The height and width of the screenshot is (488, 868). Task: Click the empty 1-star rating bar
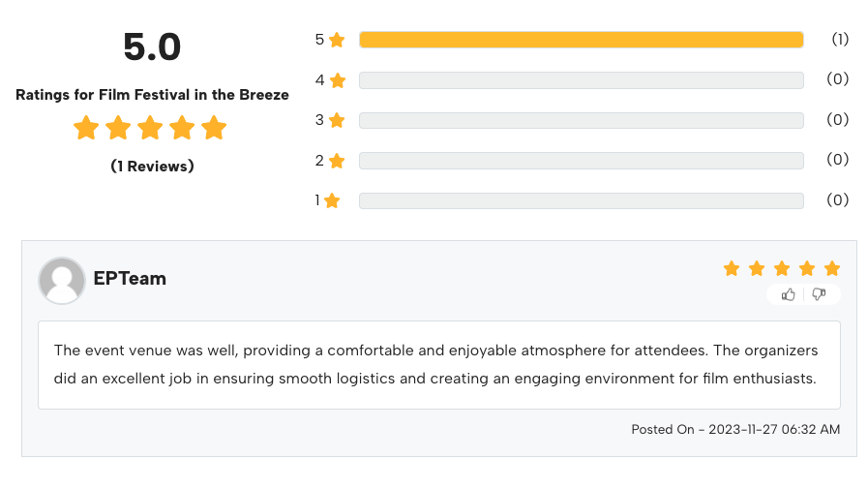point(581,200)
